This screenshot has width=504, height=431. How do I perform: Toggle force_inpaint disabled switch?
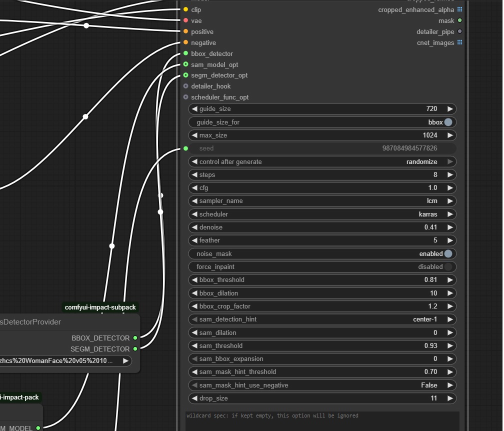point(448,267)
